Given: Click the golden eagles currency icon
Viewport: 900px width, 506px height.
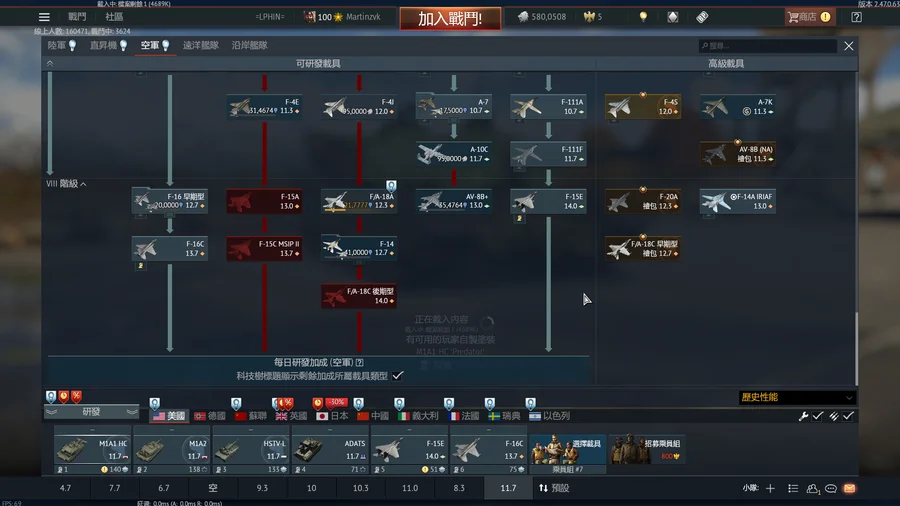Looking at the screenshot, I should coord(589,17).
